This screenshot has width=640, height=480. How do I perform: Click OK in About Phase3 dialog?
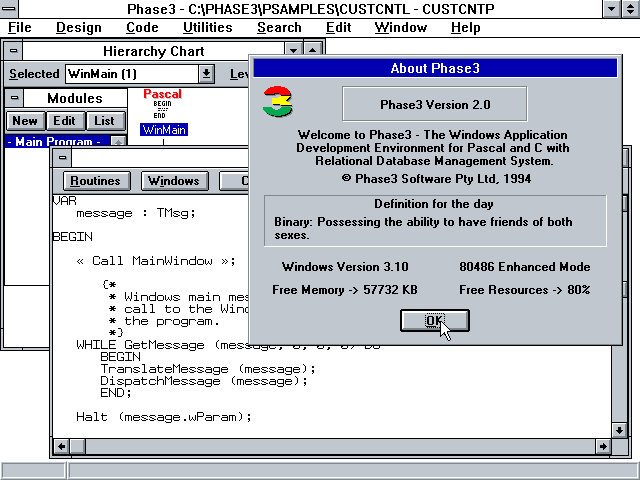435,320
